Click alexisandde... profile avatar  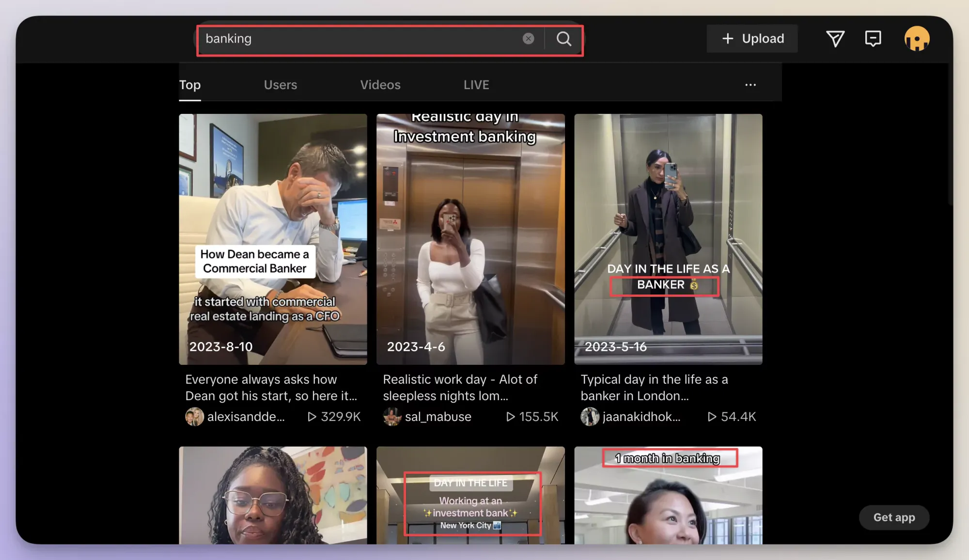click(194, 417)
